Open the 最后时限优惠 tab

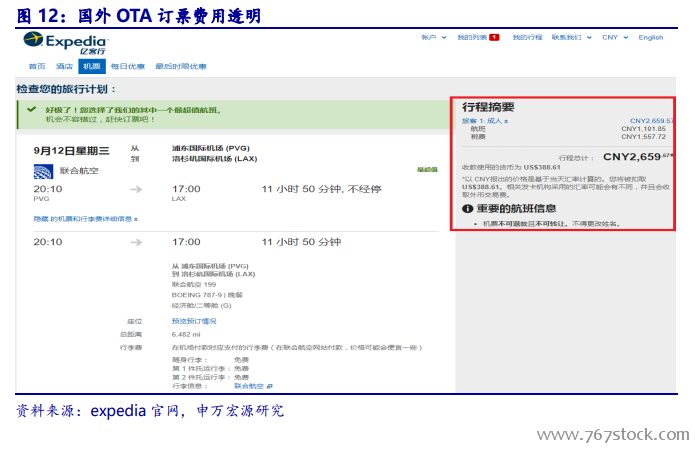pos(180,66)
